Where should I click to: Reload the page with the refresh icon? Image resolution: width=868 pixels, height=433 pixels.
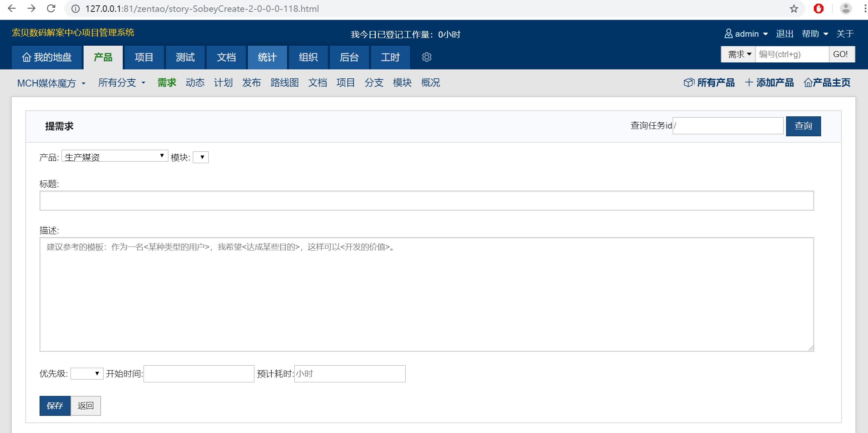51,9
